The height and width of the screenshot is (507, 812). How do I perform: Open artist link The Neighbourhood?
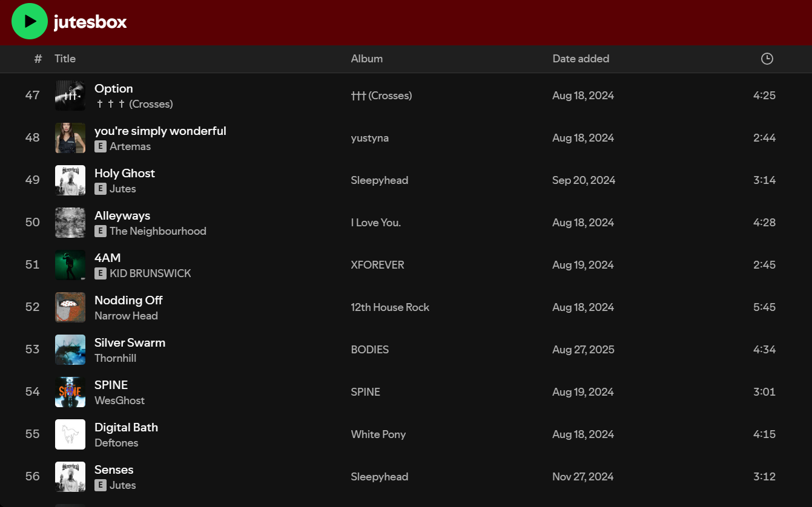(x=157, y=231)
